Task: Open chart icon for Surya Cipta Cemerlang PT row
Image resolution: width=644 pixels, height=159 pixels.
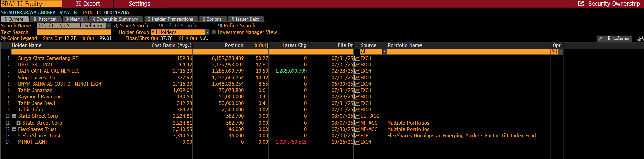Action: tap(357, 58)
